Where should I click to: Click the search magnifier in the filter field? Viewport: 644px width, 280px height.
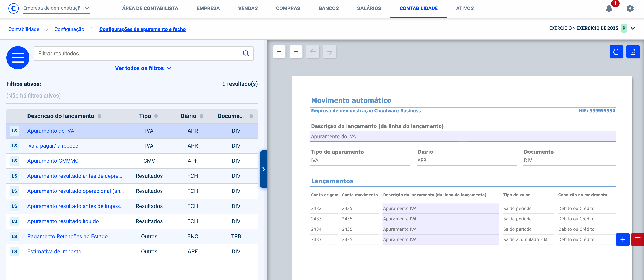coord(246,54)
